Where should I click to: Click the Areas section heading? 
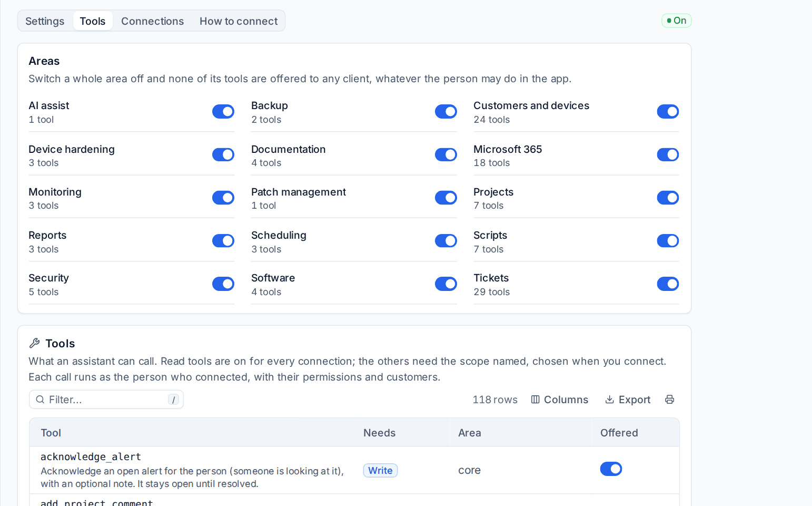[44, 61]
